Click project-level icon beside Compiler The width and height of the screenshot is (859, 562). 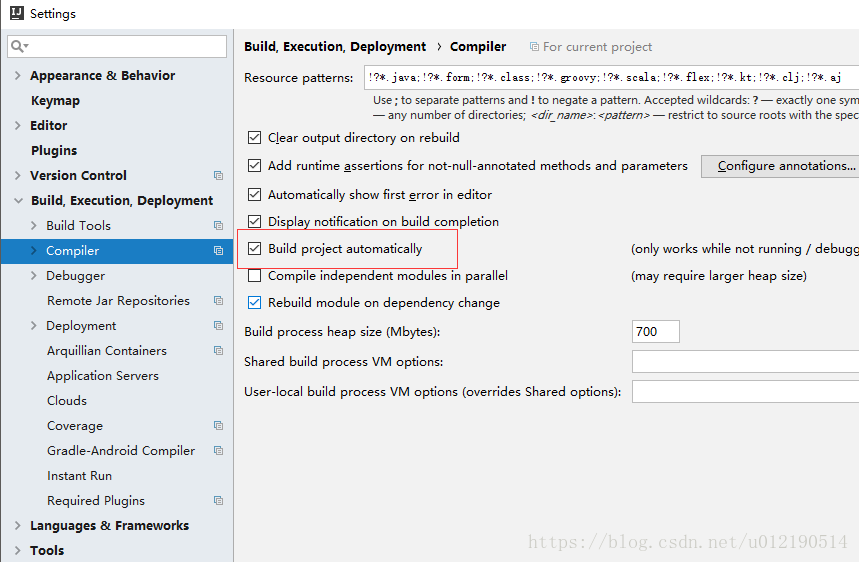pyautogui.click(x=219, y=251)
